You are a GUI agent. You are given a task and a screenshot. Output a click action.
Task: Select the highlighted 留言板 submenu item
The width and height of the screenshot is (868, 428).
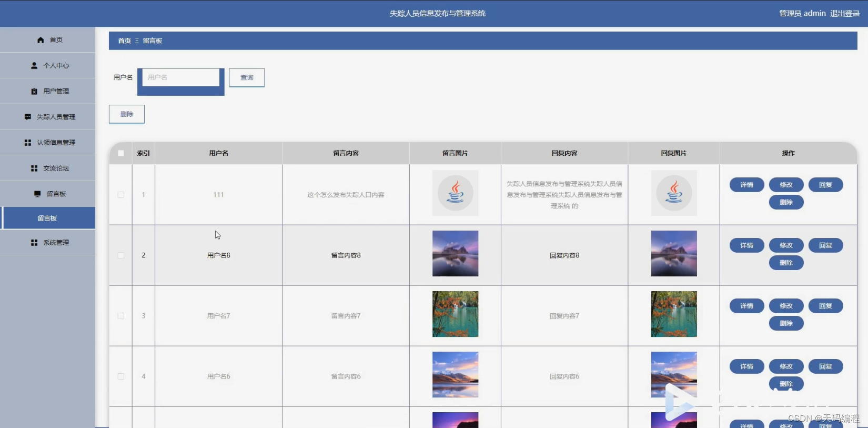tap(47, 218)
